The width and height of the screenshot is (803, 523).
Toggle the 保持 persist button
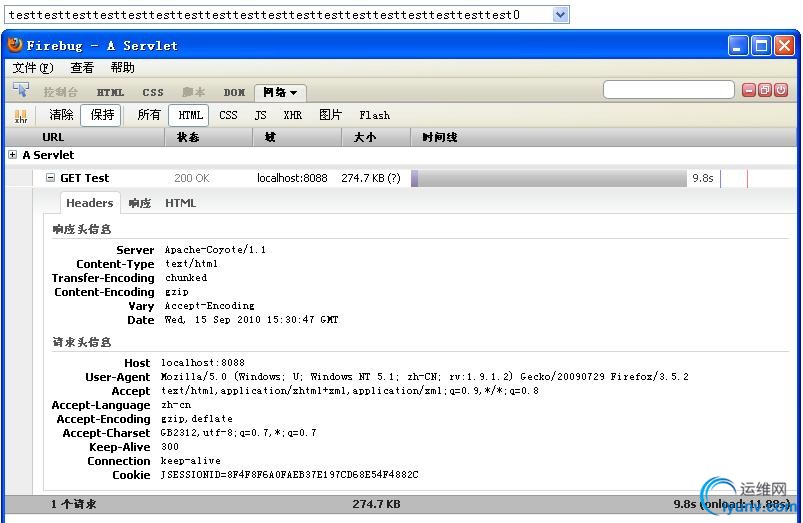pyautogui.click(x=101, y=115)
